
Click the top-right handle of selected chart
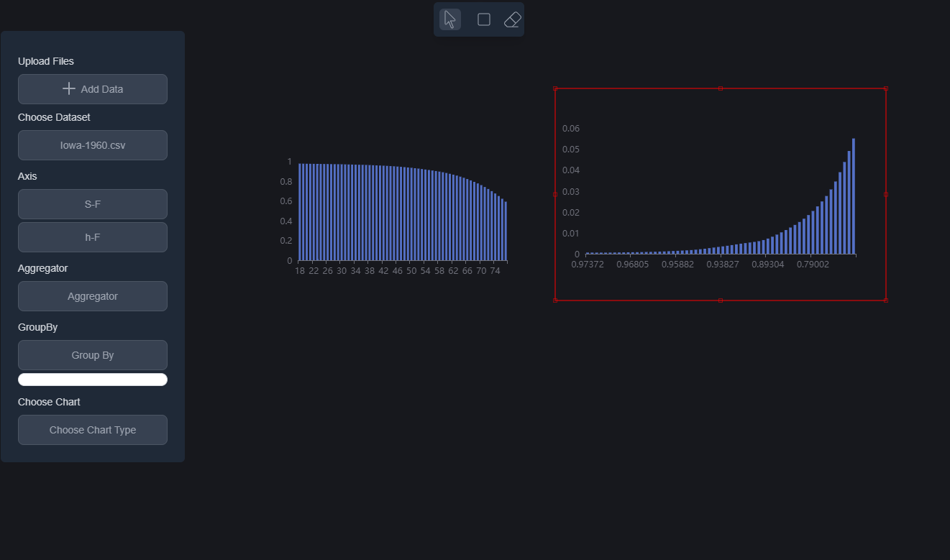(x=886, y=88)
